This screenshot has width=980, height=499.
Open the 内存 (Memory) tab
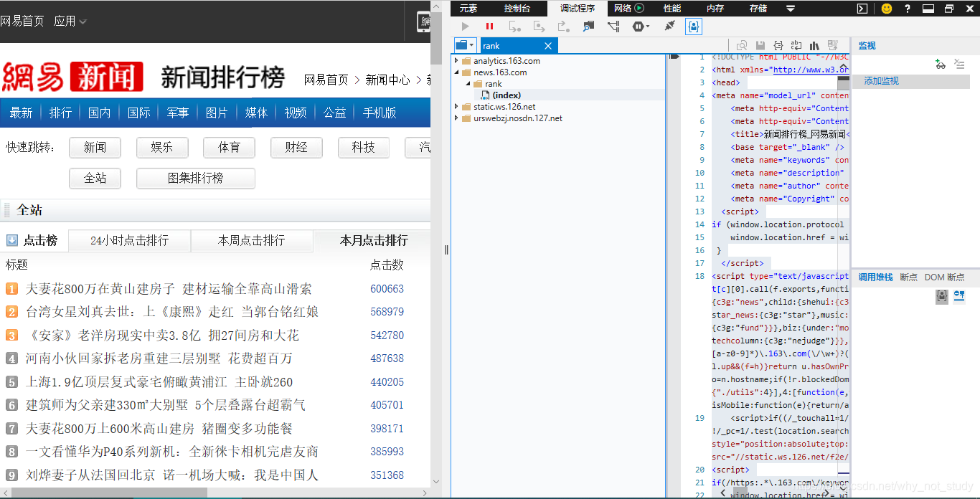tap(715, 9)
